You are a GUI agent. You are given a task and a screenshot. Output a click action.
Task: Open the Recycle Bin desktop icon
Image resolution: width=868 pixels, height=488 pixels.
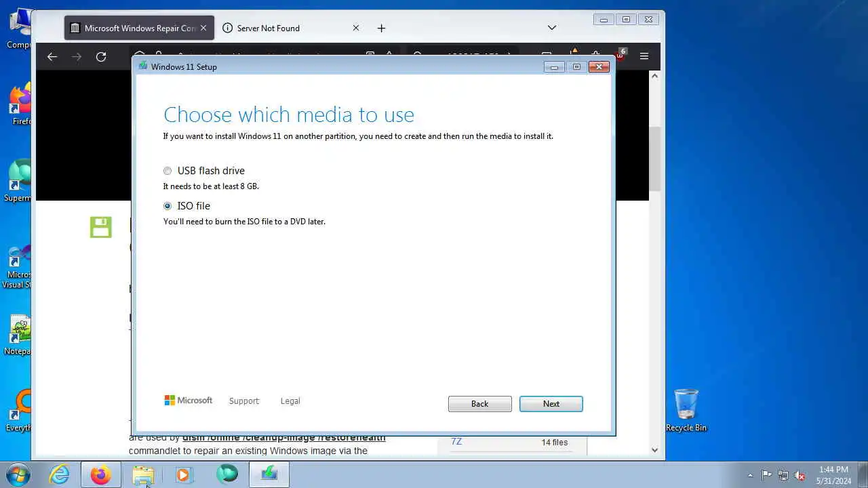686,411
